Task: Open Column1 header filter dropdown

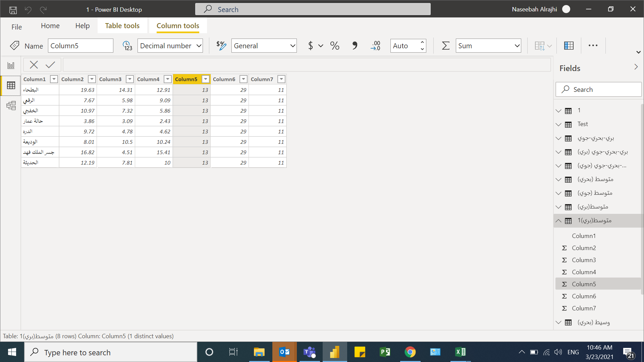Action: tap(54, 79)
